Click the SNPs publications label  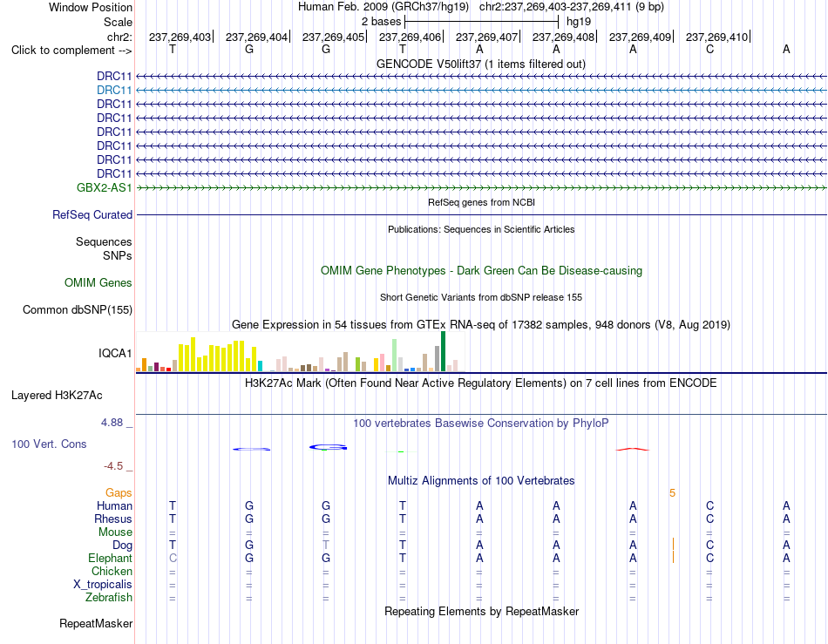(118, 255)
